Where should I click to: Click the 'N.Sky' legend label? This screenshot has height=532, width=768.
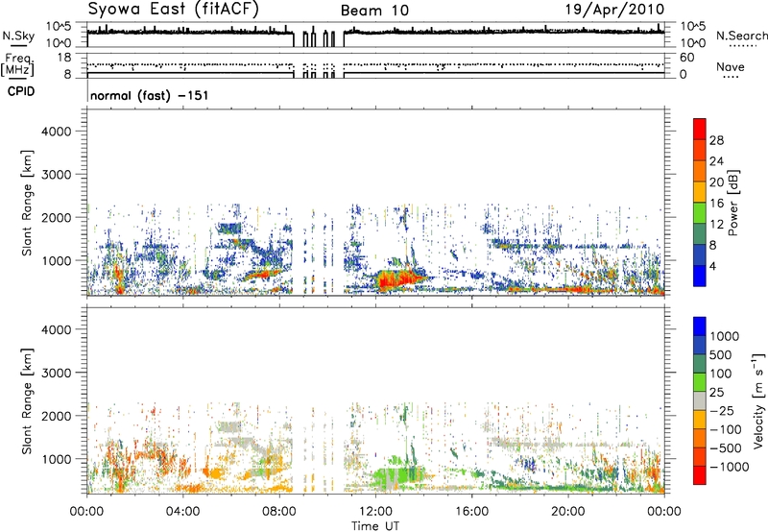[18, 36]
